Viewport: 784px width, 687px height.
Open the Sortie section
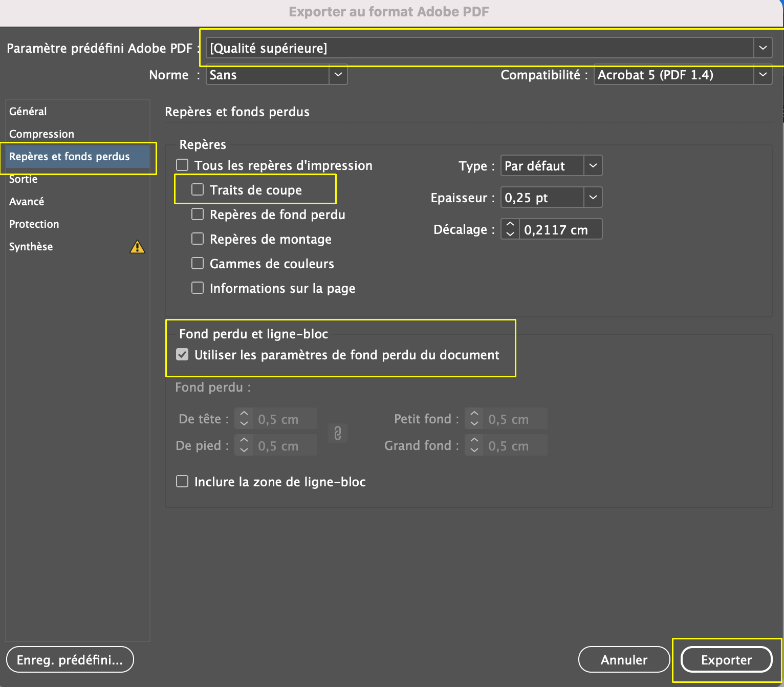[x=24, y=180]
